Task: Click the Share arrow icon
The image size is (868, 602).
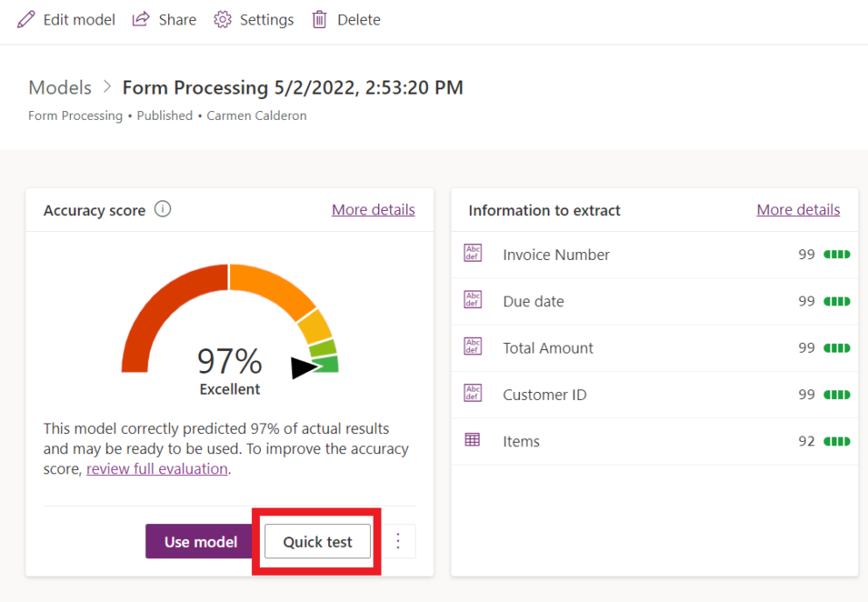Action: (141, 19)
